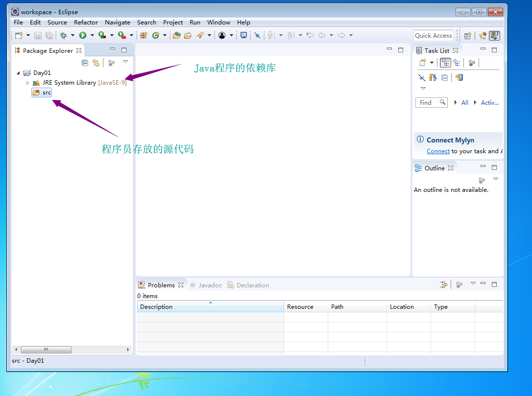
Task: Open the Refactor menu
Action: 86,23
